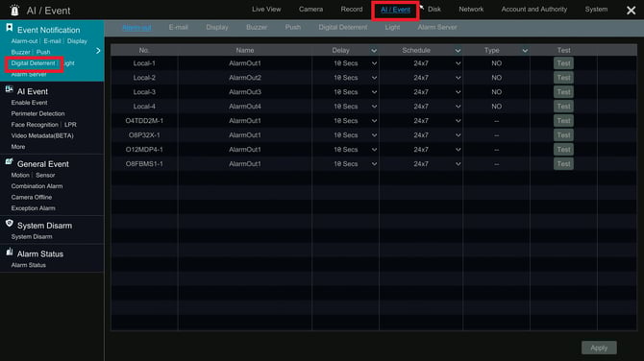Open the Network menu

pyautogui.click(x=471, y=9)
